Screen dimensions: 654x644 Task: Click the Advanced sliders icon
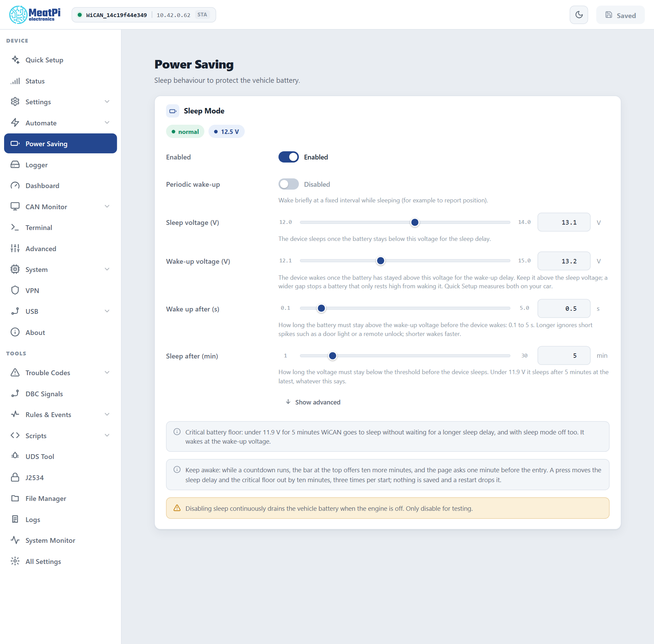coord(15,248)
